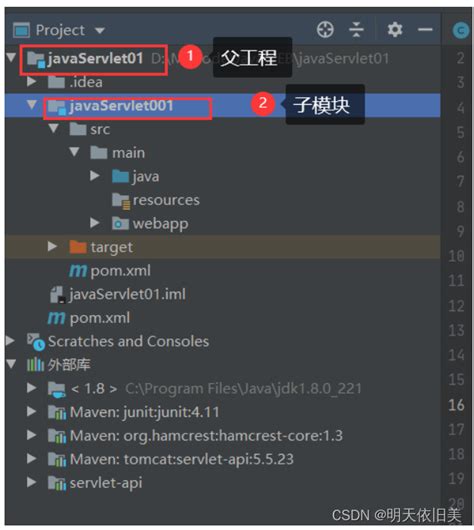Image resolution: width=474 pixels, height=530 pixels.
Task: Expand the .idea folder
Action: 32,81
